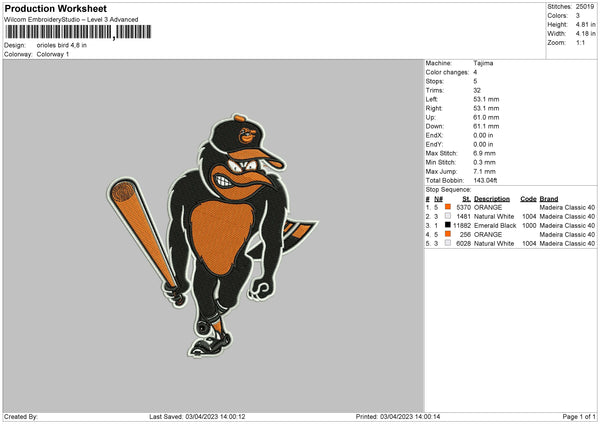
Task: Click the Color changes value 4
Action: pos(475,72)
